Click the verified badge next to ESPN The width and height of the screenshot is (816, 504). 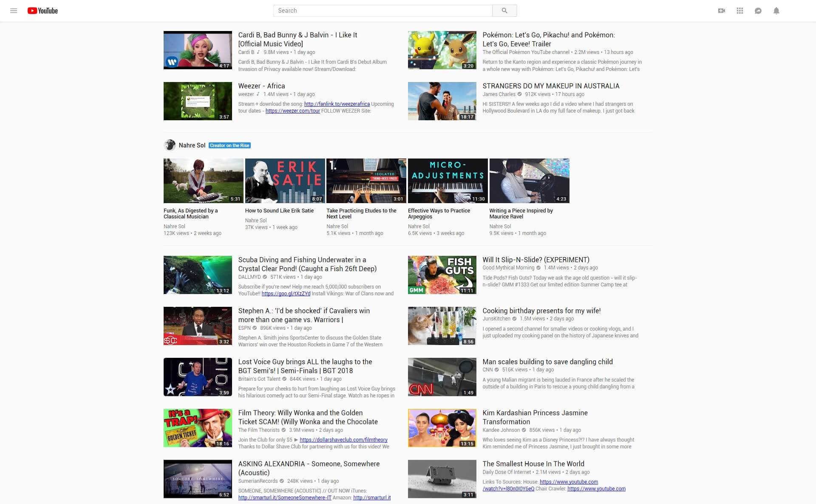click(x=254, y=328)
